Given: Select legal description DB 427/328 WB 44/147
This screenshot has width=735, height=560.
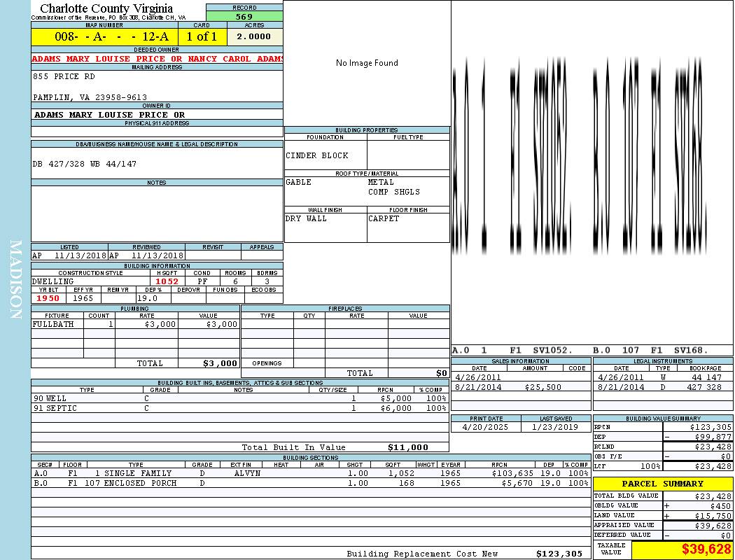Looking at the screenshot, I should 85,164.
